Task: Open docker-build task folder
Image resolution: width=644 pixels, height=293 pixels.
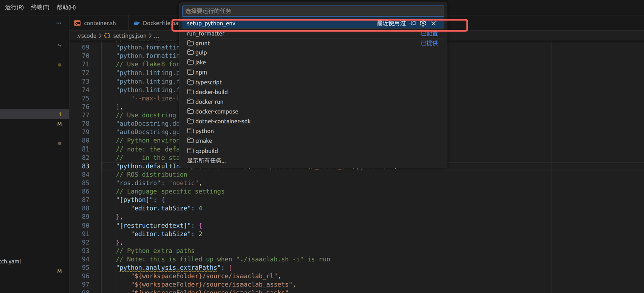Action: click(313, 92)
